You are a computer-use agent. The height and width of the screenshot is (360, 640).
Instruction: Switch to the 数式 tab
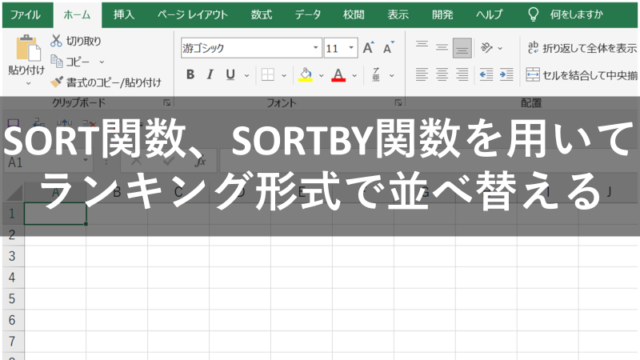261,15
